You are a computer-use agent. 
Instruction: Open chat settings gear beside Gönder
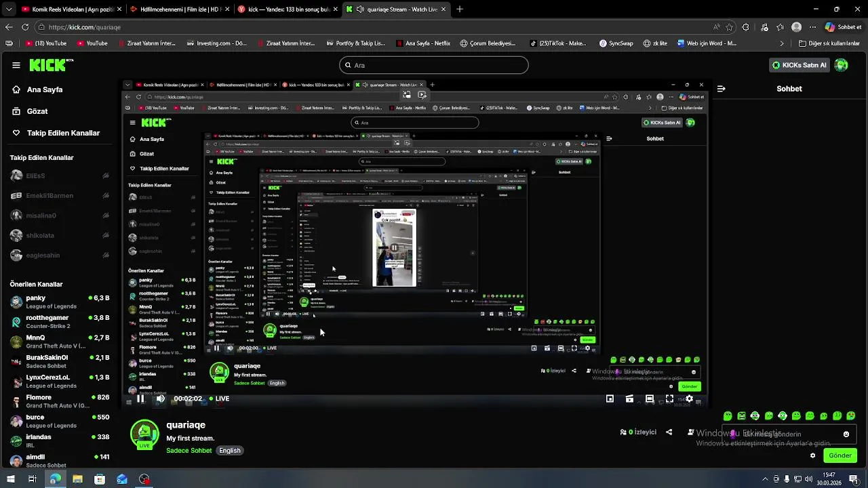(x=812, y=455)
